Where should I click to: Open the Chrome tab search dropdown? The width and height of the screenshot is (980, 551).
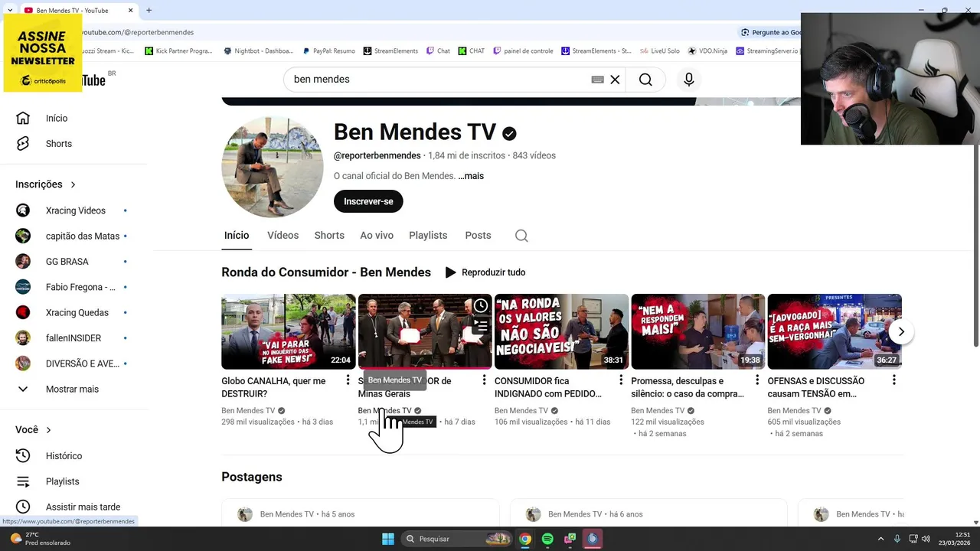point(9,10)
